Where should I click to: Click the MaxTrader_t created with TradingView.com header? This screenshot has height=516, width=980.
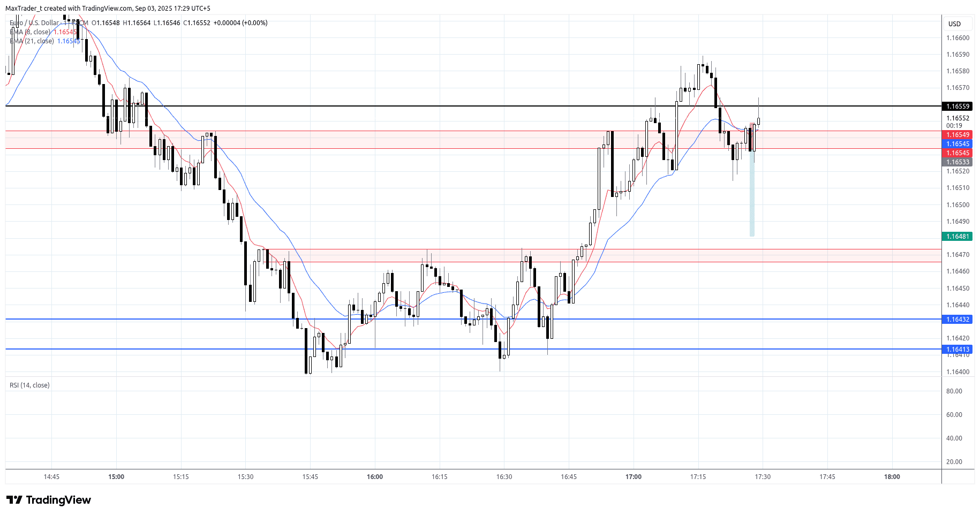pos(108,9)
